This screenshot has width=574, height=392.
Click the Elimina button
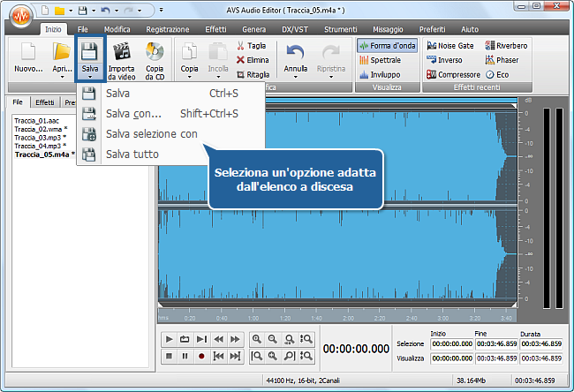coord(253,60)
